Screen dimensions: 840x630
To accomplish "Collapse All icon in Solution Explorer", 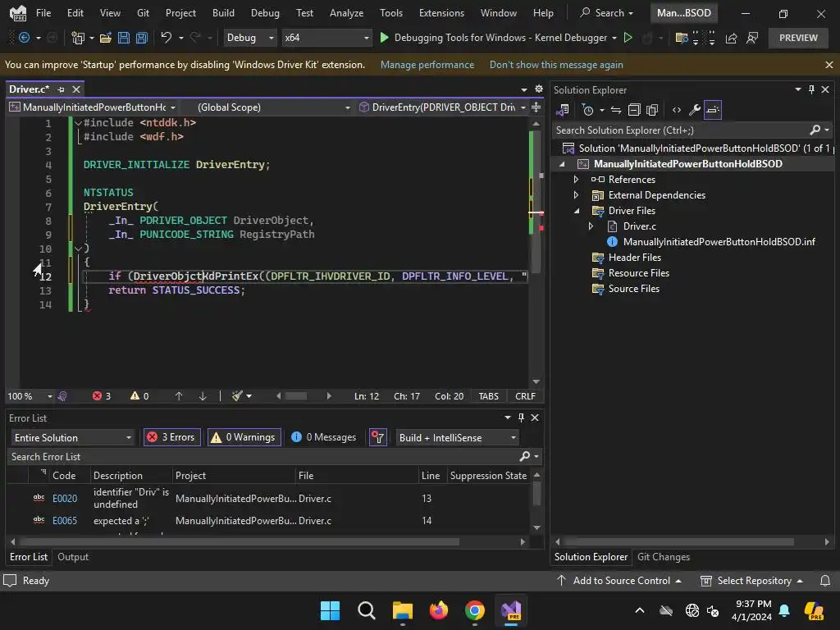I will (634, 110).
